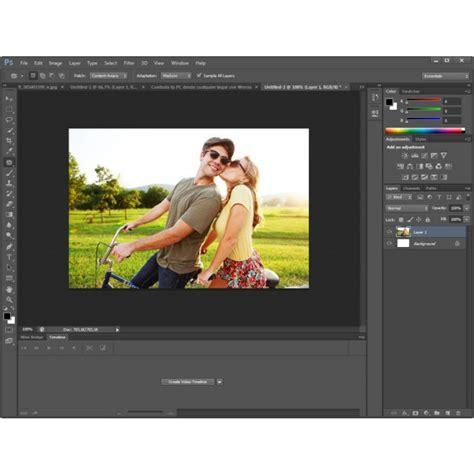The width and height of the screenshot is (474, 474).
Task: Select the Hand tool
Action: (9, 289)
